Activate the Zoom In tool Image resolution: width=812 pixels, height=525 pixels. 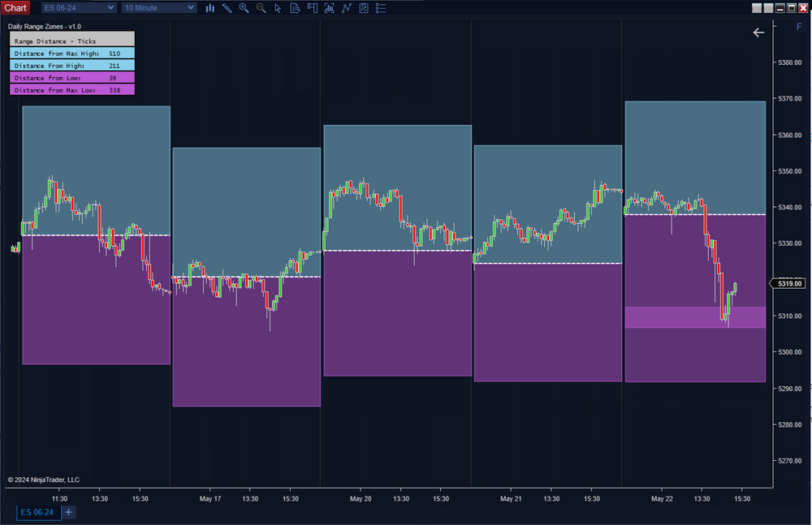[x=244, y=7]
